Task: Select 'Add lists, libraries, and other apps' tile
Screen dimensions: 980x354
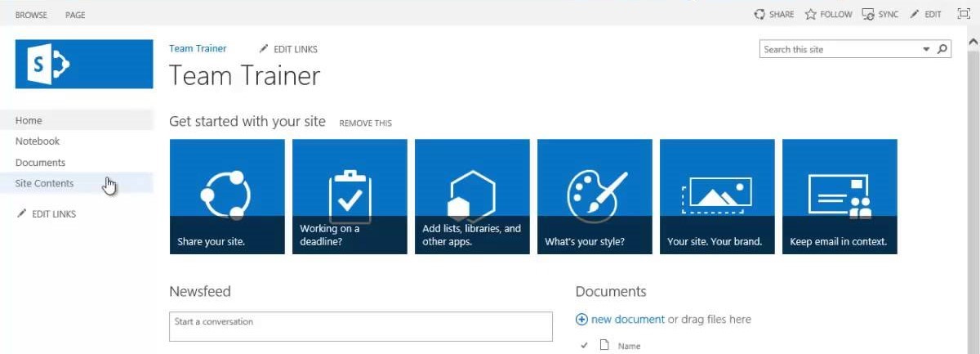Action: click(x=472, y=196)
